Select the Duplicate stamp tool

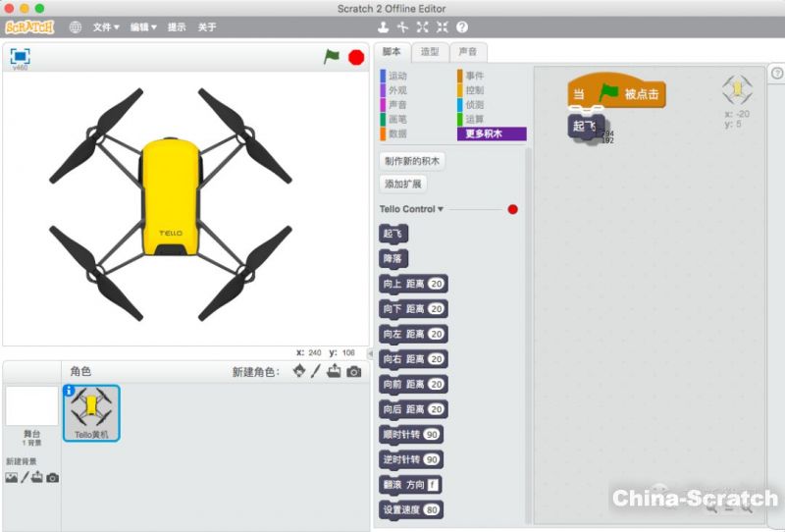click(383, 27)
